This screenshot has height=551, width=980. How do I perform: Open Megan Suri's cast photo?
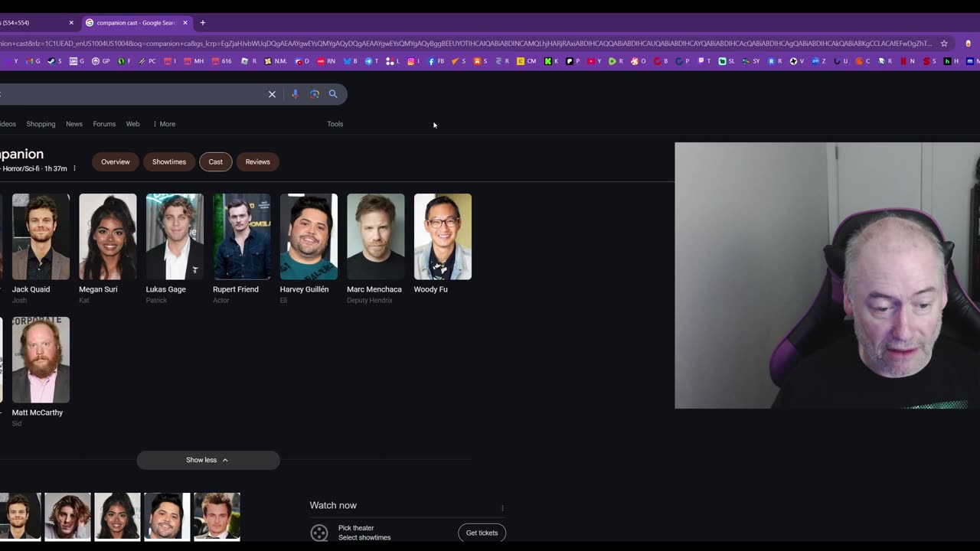[108, 236]
